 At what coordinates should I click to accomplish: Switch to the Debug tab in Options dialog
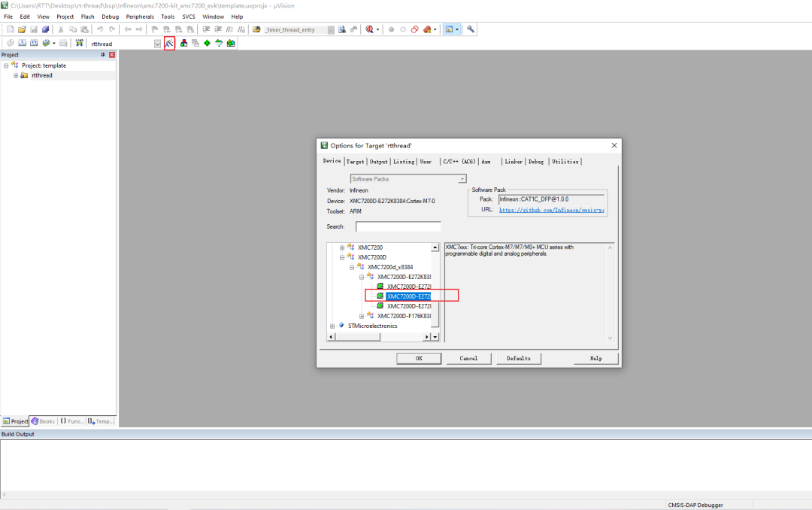click(x=535, y=162)
